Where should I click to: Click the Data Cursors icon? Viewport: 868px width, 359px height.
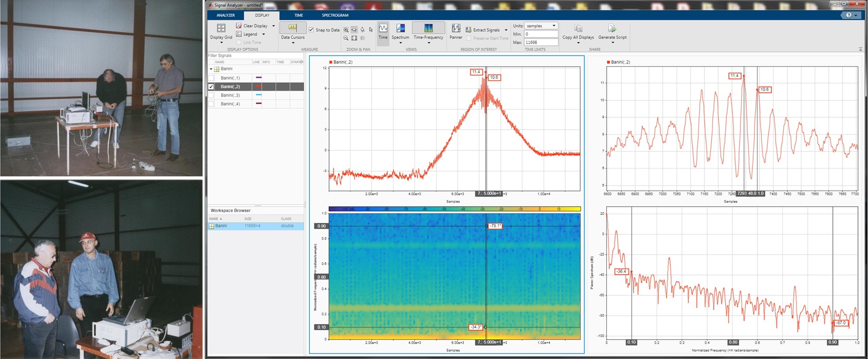click(292, 28)
